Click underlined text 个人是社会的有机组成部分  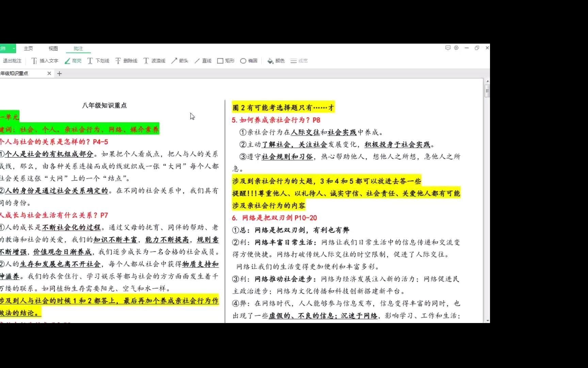pos(49,154)
